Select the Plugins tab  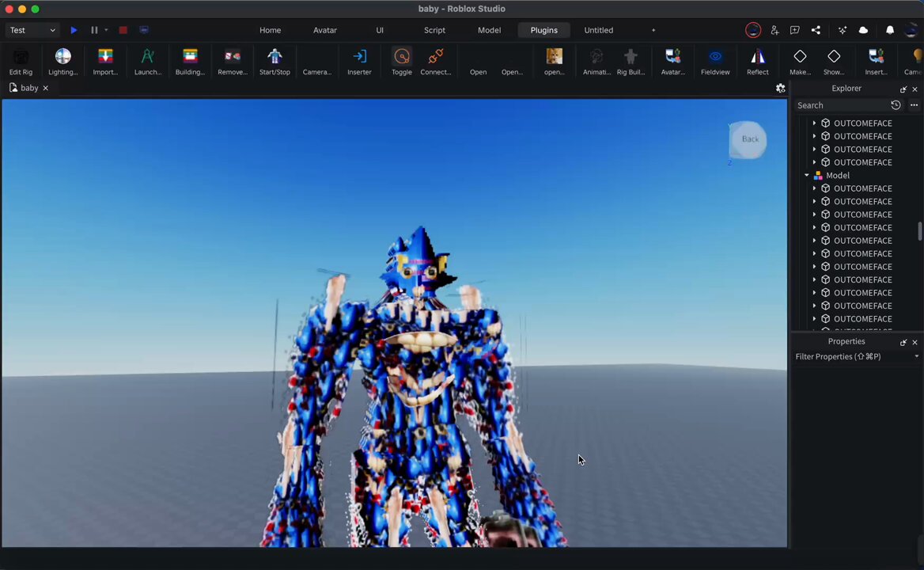point(544,30)
